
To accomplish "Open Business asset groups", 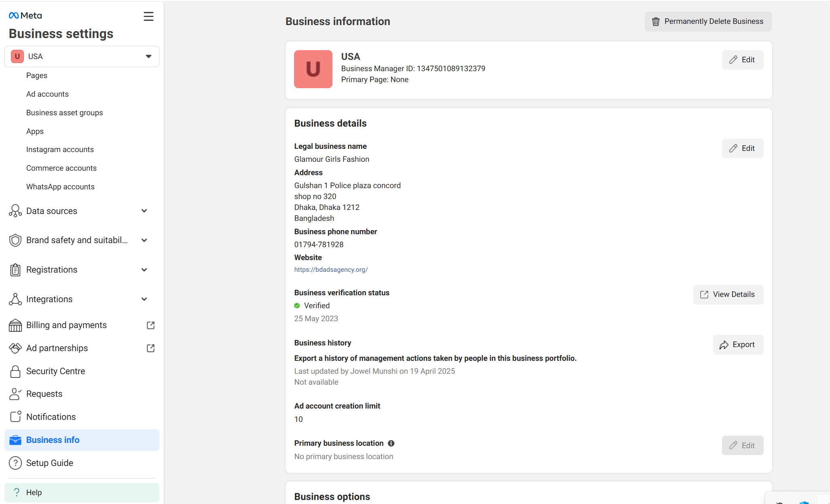I will [x=65, y=112].
